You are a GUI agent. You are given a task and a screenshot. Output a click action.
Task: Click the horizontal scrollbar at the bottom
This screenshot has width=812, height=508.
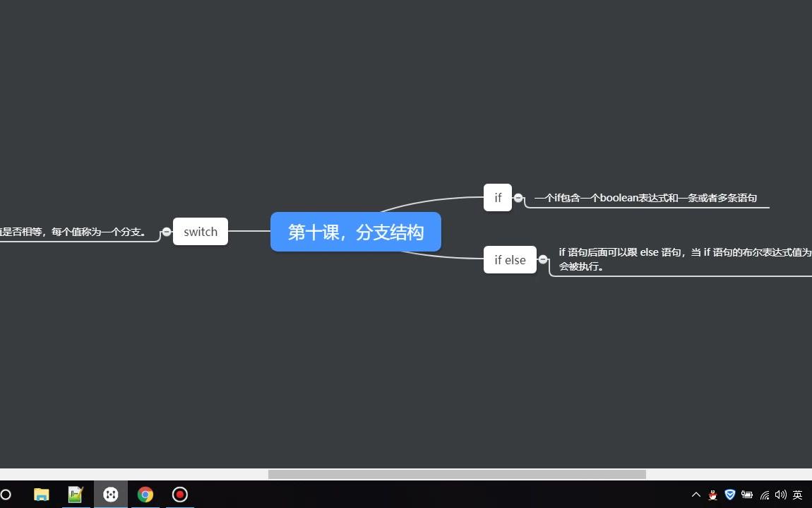(459, 473)
